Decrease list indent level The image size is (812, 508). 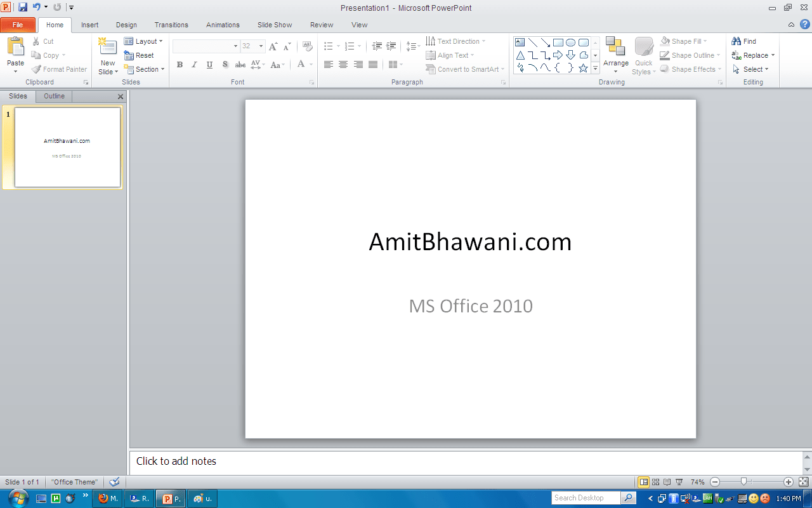(377, 46)
